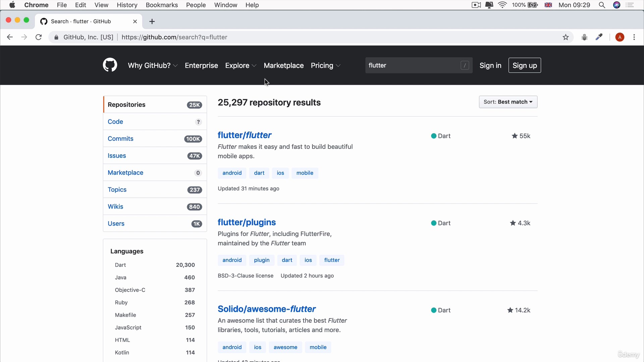Select the Marketplace sidebar filter
Screen dimensions: 644x362
click(155, 173)
